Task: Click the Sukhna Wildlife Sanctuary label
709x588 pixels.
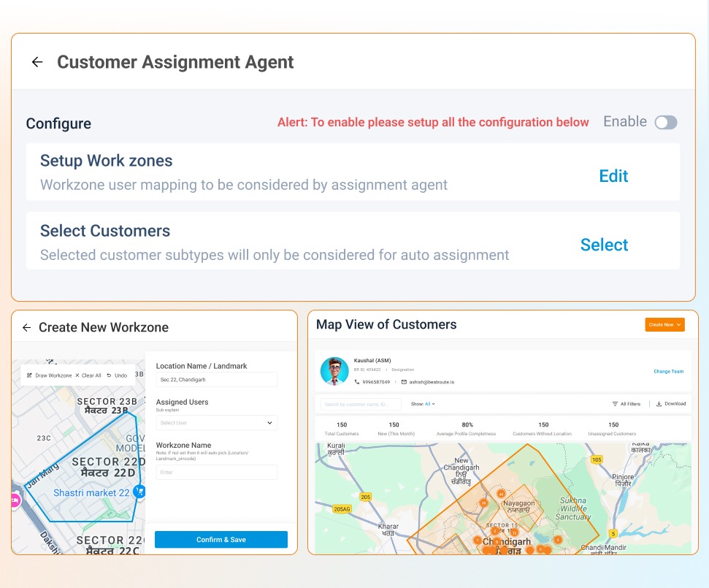Action: [x=573, y=509]
